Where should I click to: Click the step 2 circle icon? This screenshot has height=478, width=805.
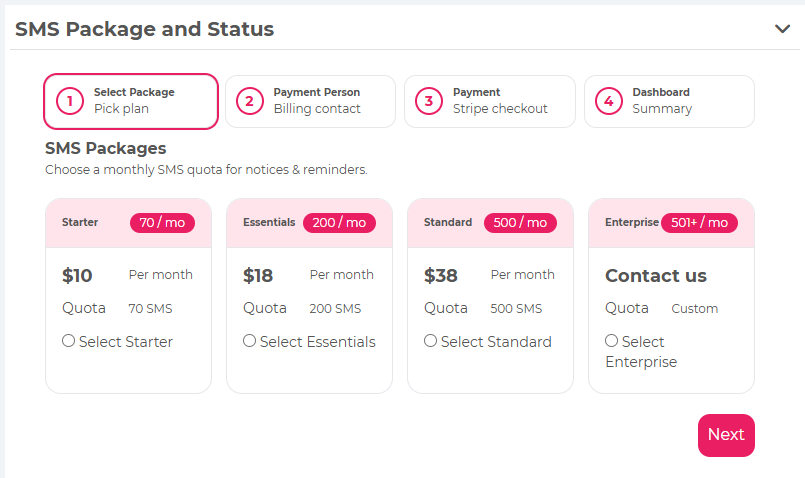point(249,101)
